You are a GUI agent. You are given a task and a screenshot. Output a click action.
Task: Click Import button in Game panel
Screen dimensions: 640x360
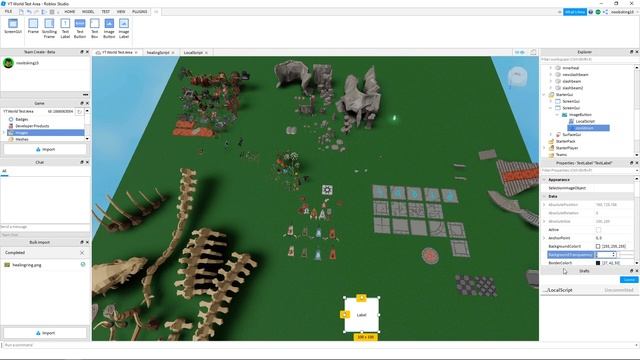(45, 149)
